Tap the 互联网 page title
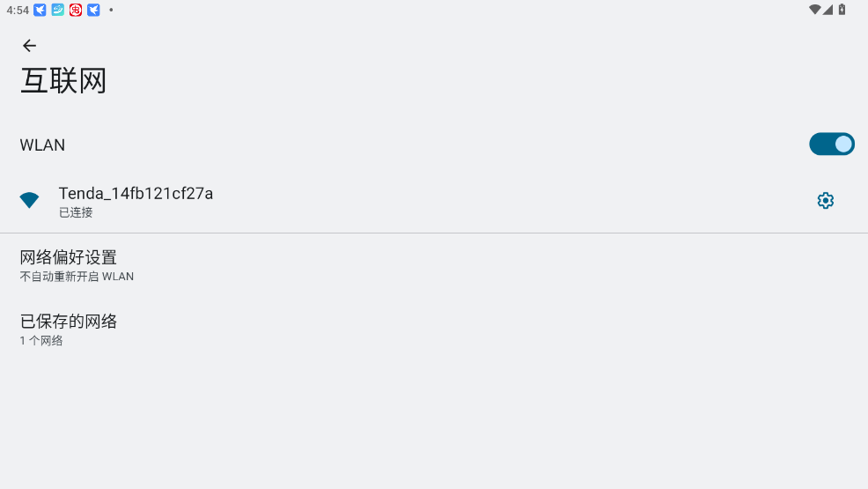This screenshot has width=868, height=489. point(63,81)
